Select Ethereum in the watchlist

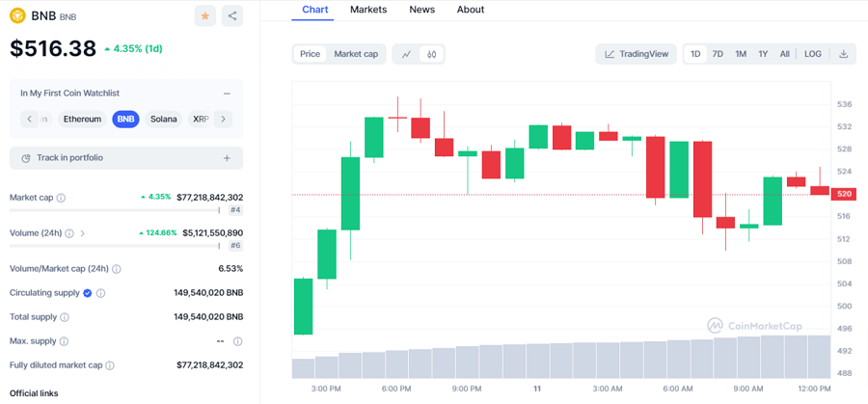[82, 120]
